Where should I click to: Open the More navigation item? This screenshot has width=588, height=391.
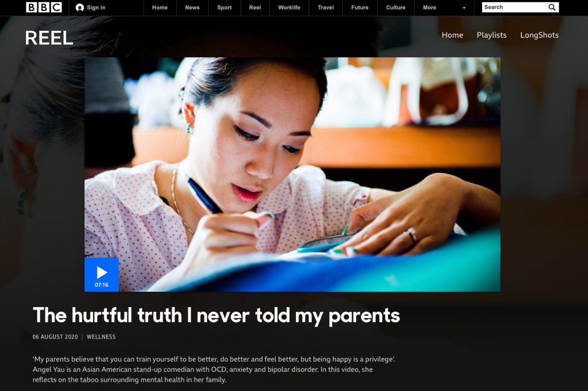click(430, 7)
